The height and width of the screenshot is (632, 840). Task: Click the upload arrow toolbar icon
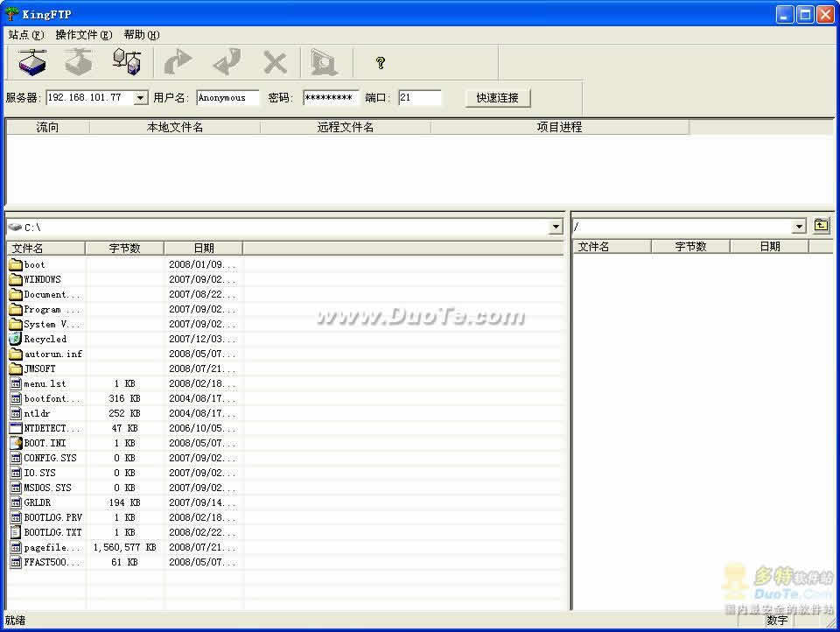point(178,62)
